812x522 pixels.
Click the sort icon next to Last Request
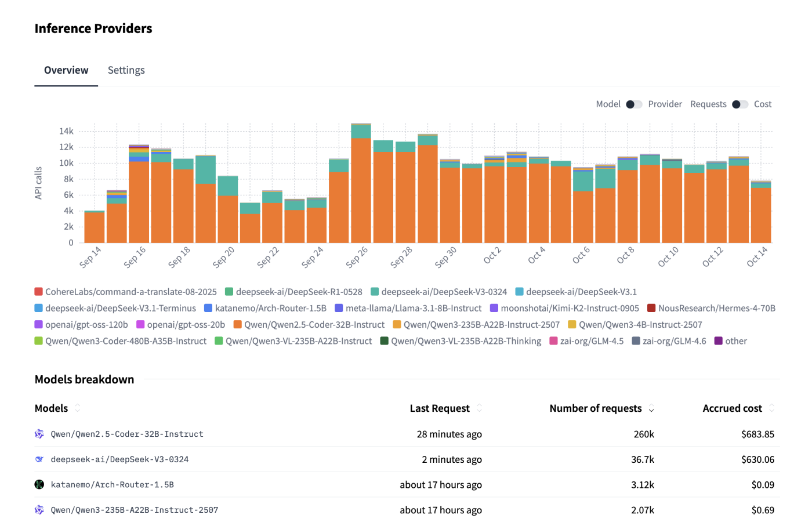[x=479, y=408]
